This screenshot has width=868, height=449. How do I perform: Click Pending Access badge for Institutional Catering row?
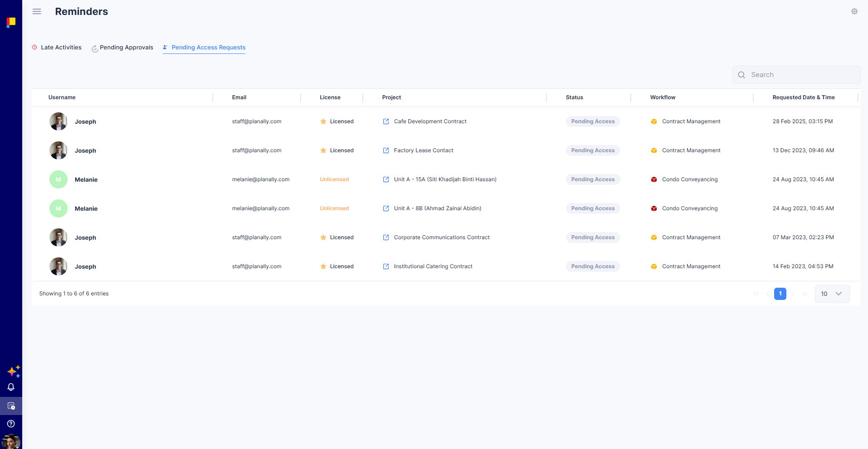pos(593,266)
